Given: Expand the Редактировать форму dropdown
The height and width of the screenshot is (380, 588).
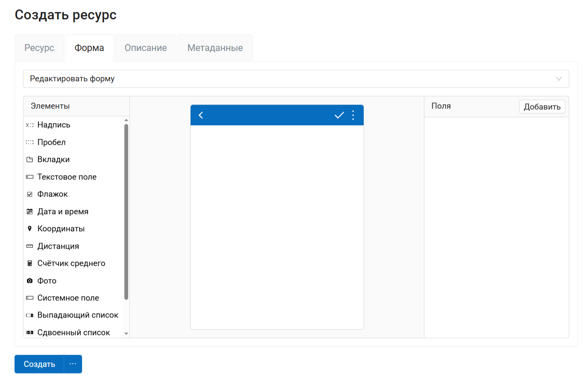Looking at the screenshot, I should pos(559,79).
